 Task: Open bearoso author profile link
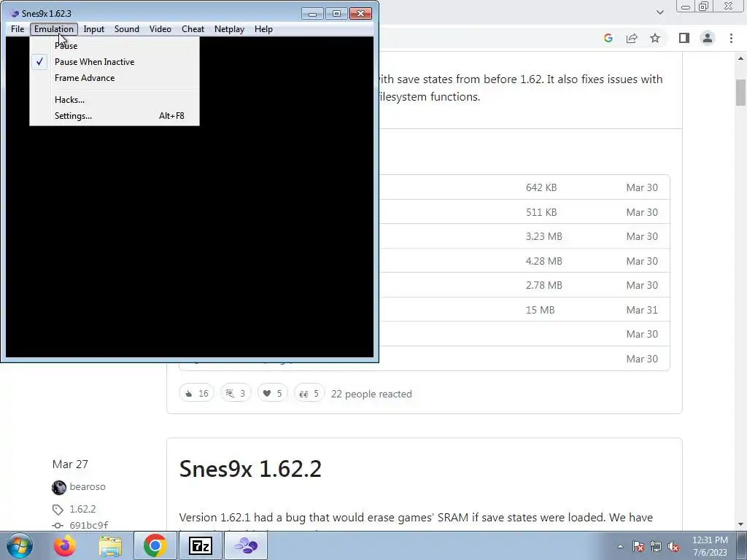pyautogui.click(x=88, y=486)
